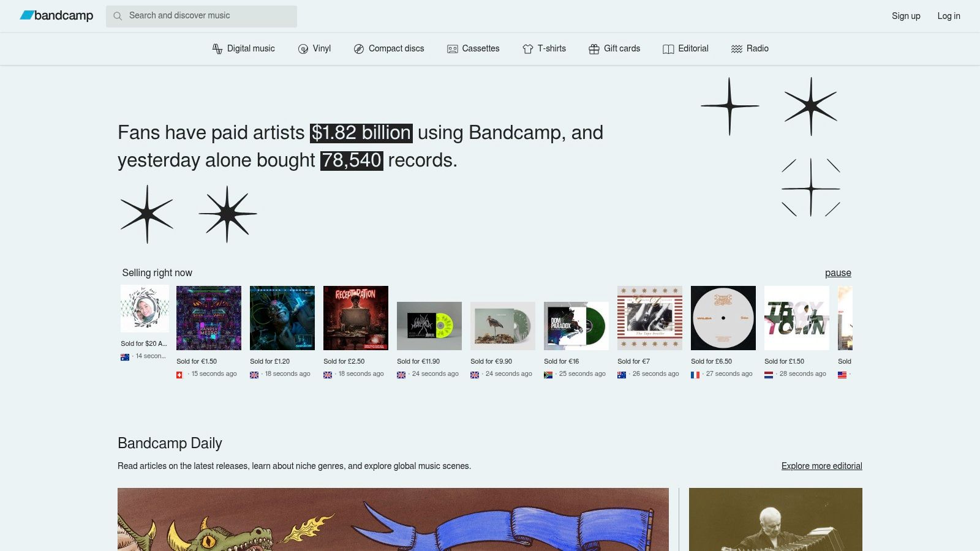Pause the Selling right now feed
Viewport: 980px width, 551px height.
pos(838,273)
